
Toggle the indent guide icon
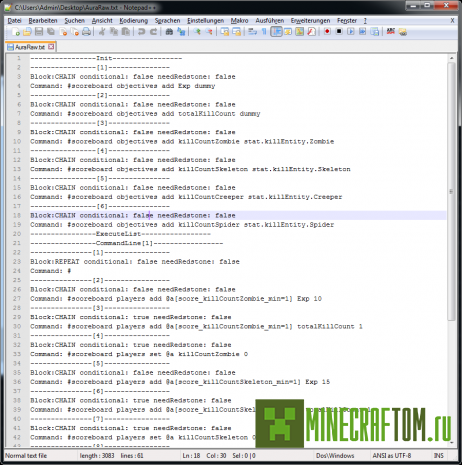[276, 32]
